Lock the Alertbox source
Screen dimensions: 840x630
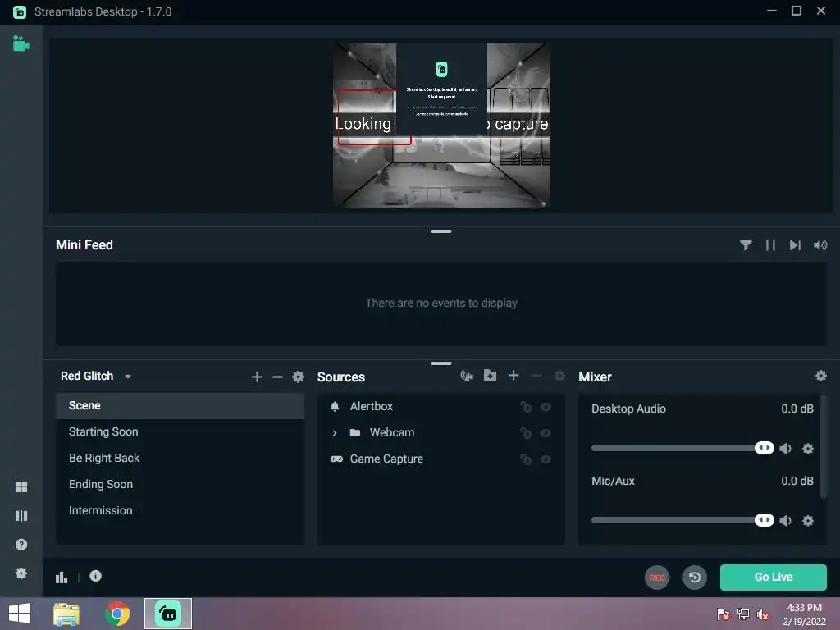point(526,407)
